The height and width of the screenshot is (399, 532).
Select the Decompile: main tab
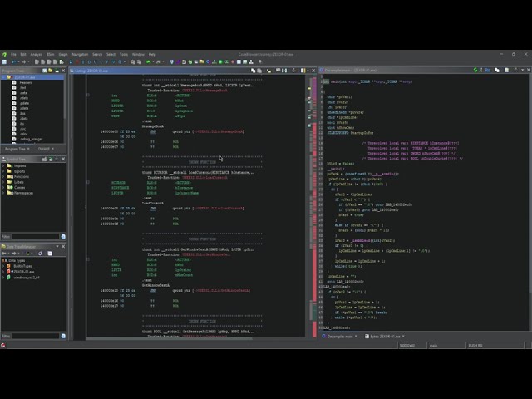(340, 336)
